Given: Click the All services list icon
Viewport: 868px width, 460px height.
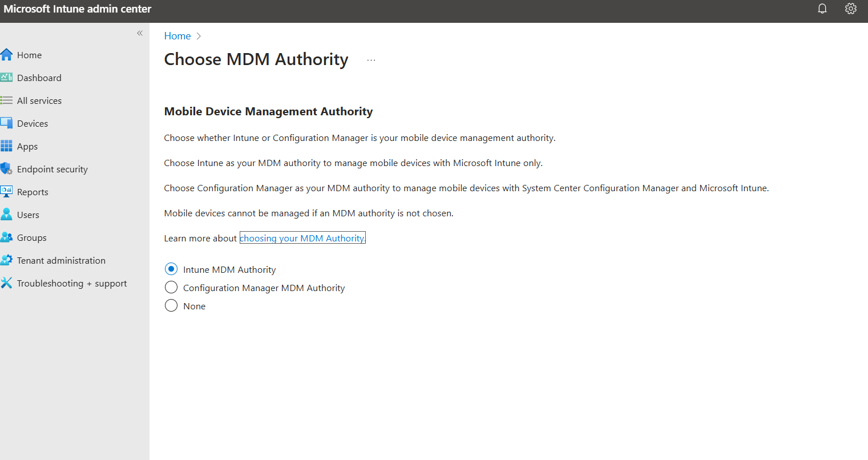Looking at the screenshot, I should pos(6,100).
